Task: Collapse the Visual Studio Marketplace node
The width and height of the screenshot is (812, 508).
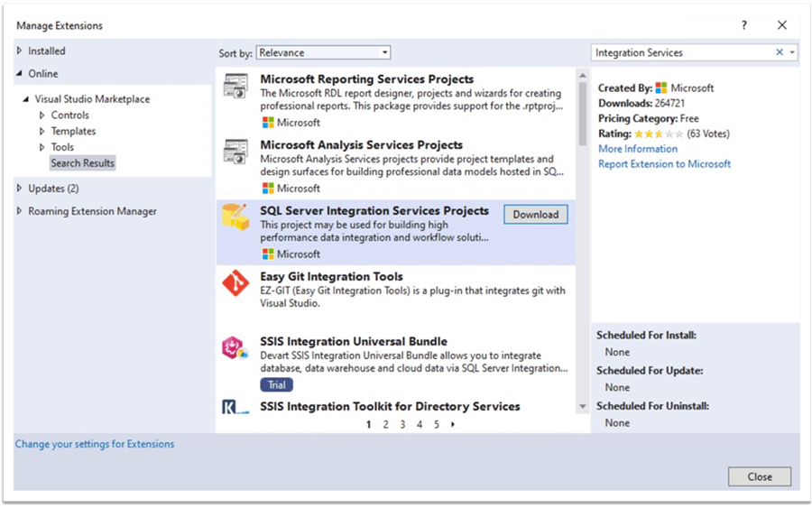Action: point(26,99)
